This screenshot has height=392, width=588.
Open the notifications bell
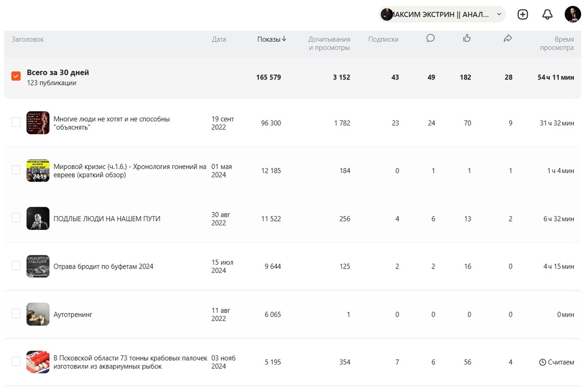(547, 14)
